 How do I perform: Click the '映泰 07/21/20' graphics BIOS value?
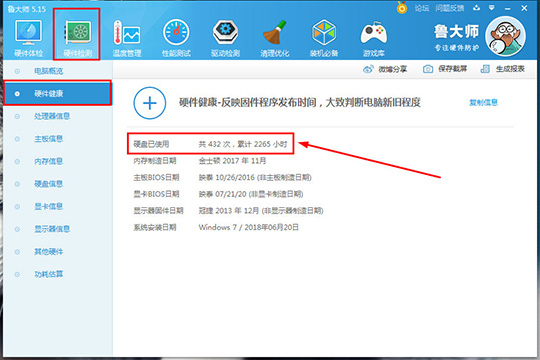(x=251, y=194)
